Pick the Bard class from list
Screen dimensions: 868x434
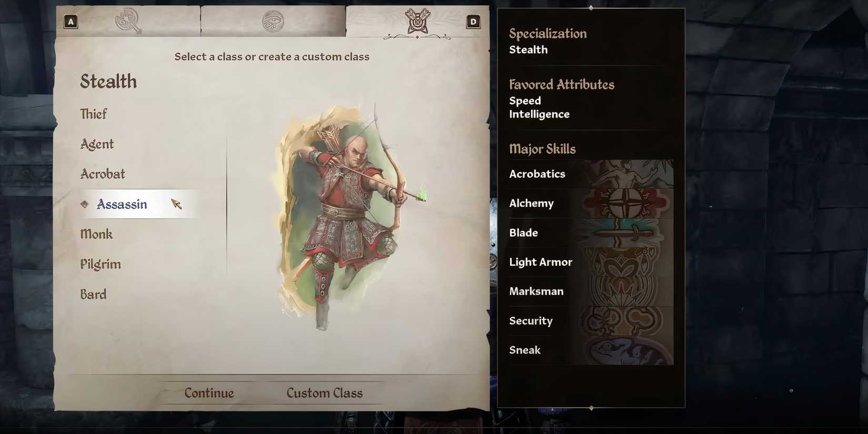[93, 294]
